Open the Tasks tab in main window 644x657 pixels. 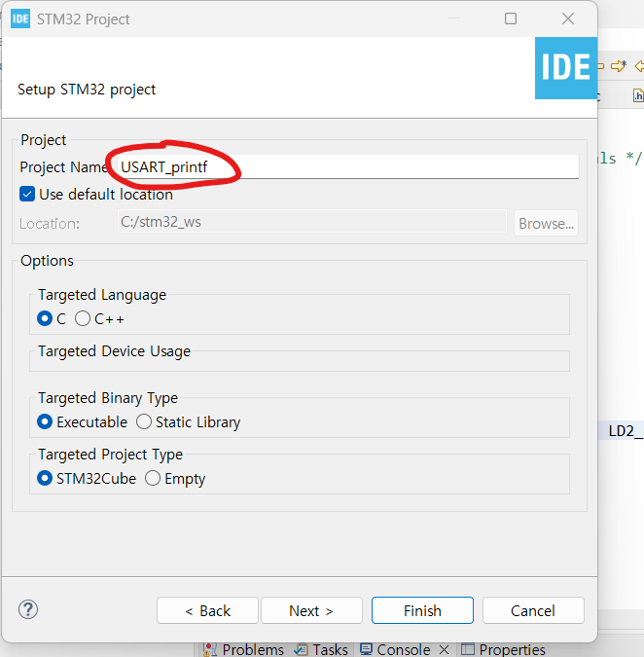tap(321, 649)
